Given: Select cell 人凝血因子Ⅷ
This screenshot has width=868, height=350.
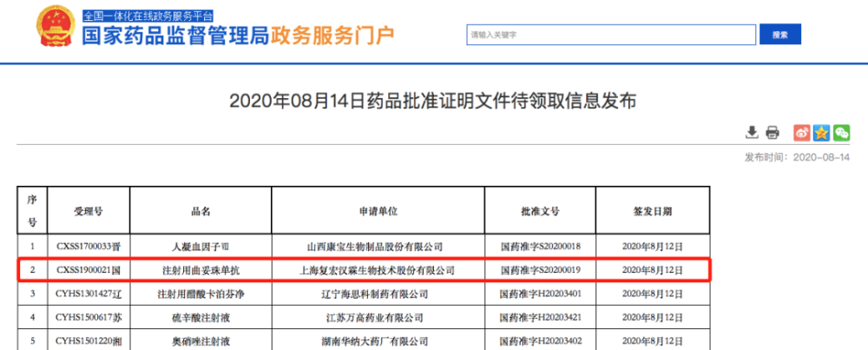Looking at the screenshot, I should [201, 247].
